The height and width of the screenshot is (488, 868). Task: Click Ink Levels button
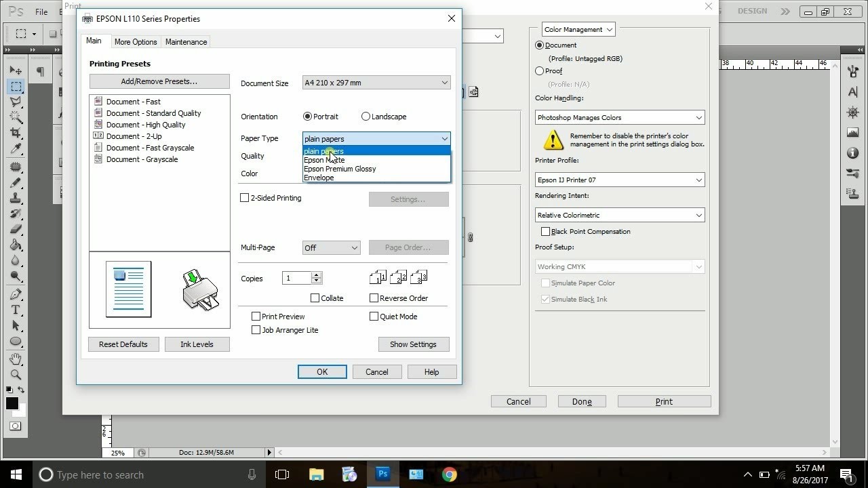[x=197, y=344]
